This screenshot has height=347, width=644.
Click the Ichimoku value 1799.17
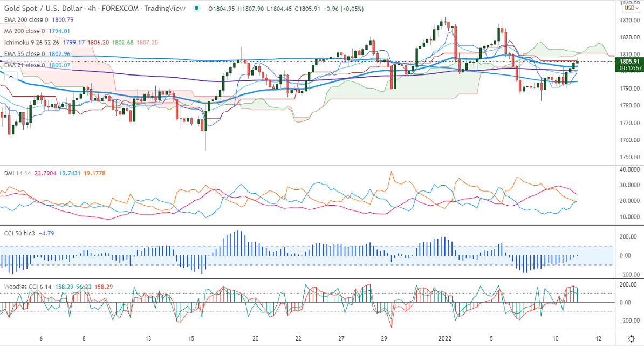tap(73, 42)
